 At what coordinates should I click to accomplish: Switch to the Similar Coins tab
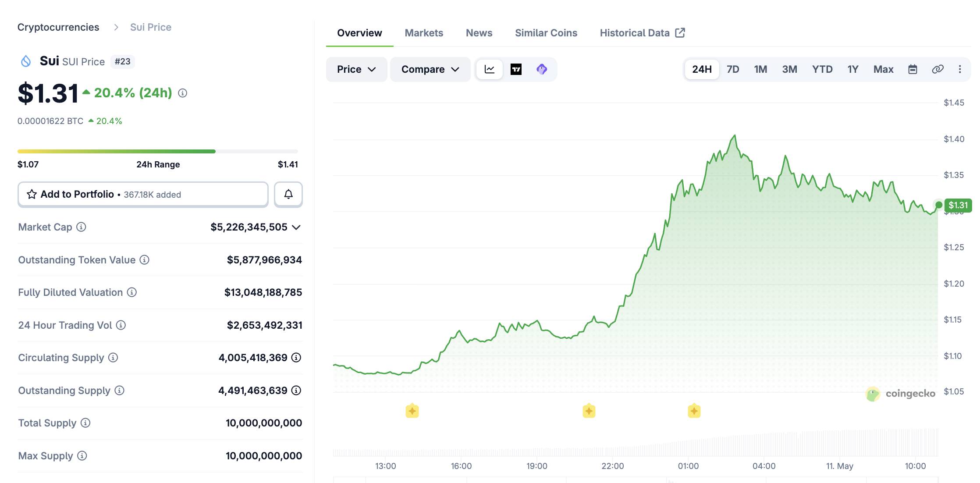546,33
